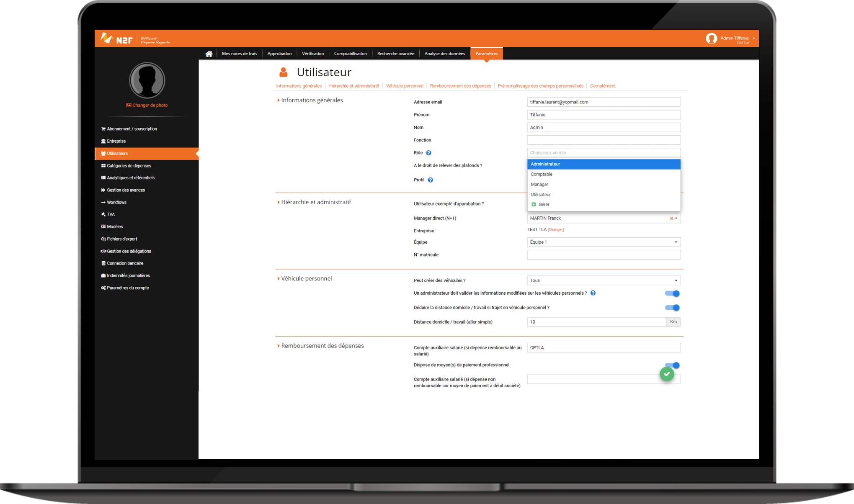The height and width of the screenshot is (504, 854).
Task: Click the Admin Tiffanie profile avatar
Action: click(711, 39)
